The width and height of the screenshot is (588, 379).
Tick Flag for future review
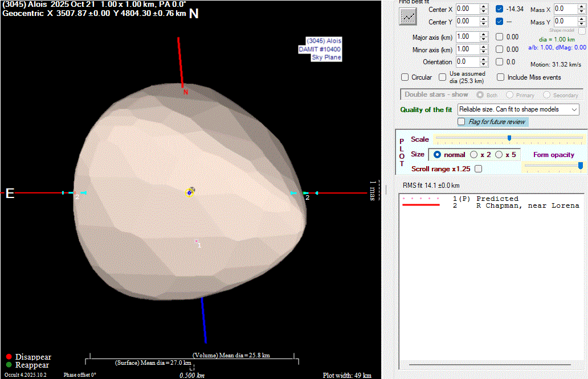[x=462, y=122]
